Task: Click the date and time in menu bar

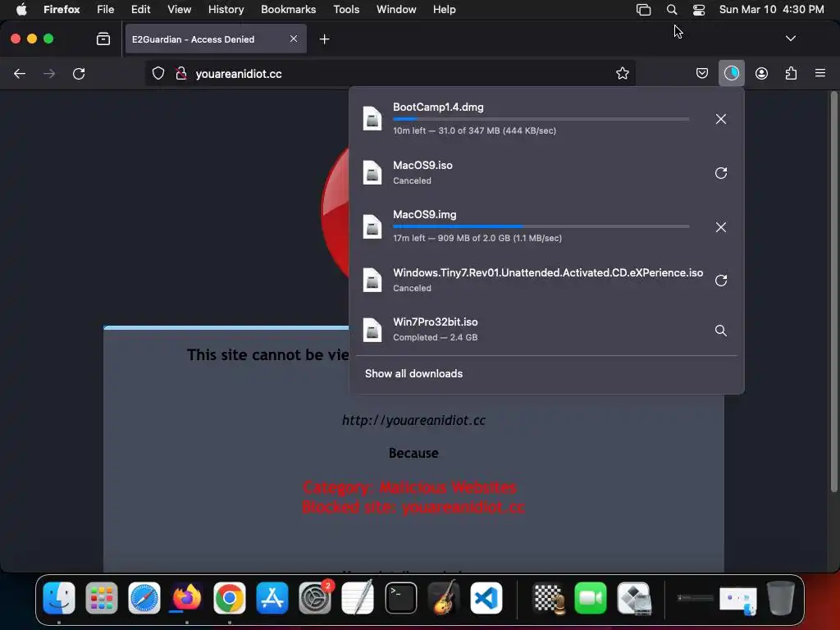Action: [771, 10]
